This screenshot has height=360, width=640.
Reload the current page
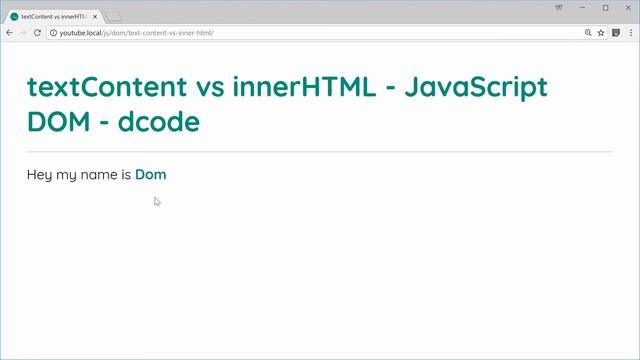point(37,33)
